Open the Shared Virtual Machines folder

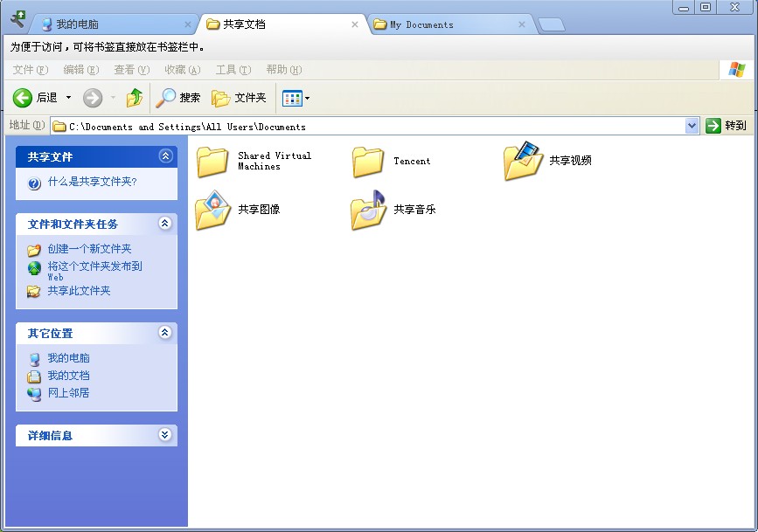point(212,162)
